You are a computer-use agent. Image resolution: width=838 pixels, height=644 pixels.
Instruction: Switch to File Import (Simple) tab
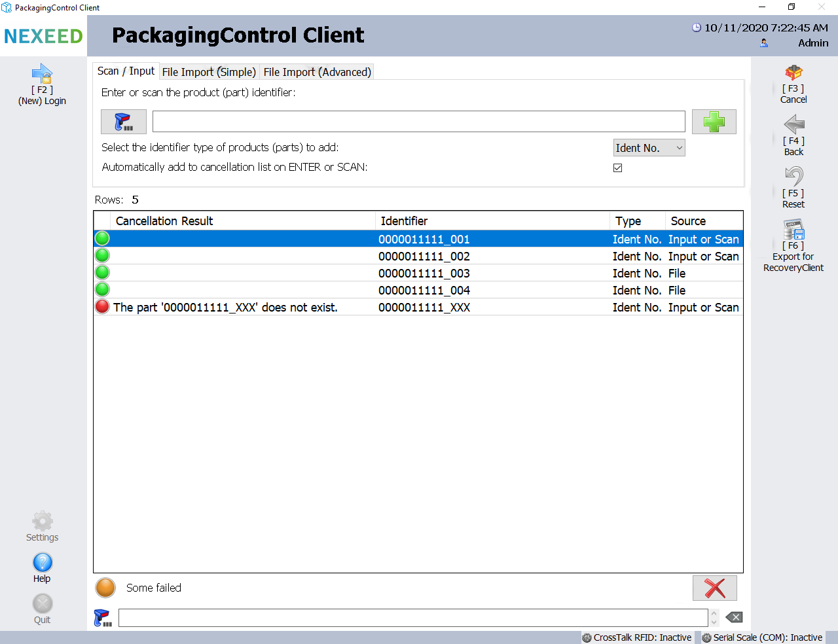click(209, 72)
